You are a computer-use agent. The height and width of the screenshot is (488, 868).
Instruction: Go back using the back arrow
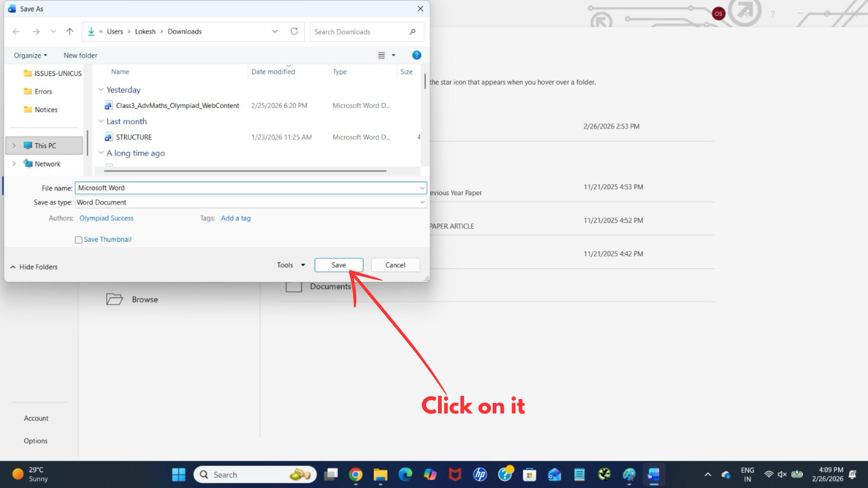pos(16,31)
